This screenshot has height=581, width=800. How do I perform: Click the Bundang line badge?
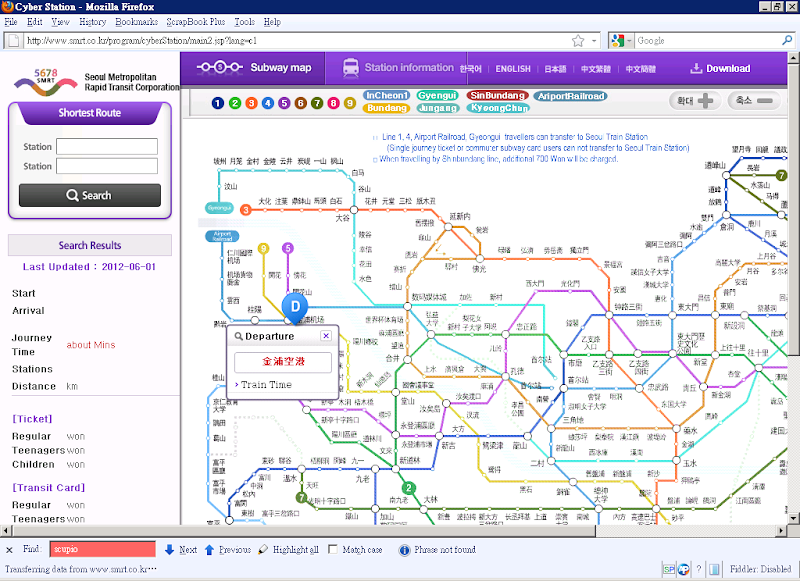387,108
